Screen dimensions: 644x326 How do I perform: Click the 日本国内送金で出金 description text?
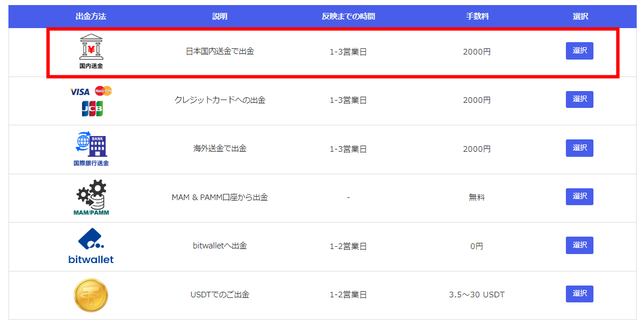point(220,51)
